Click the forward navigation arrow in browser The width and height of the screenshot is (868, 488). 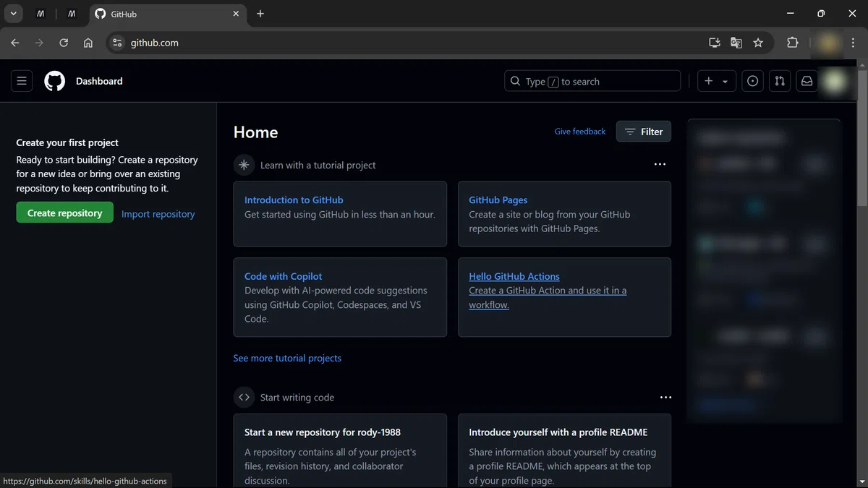tap(39, 43)
